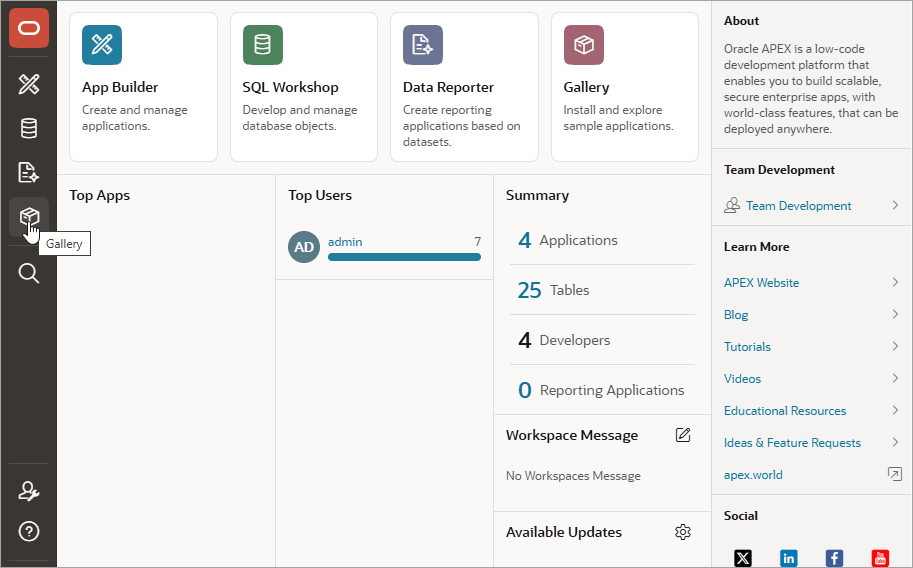
Task: Click the Ideas & Feature Requests chevron
Action: [x=896, y=442]
